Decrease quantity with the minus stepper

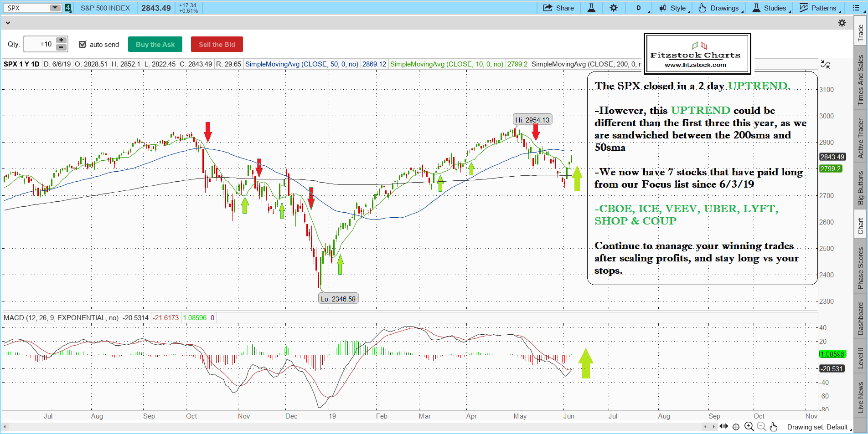click(x=62, y=47)
